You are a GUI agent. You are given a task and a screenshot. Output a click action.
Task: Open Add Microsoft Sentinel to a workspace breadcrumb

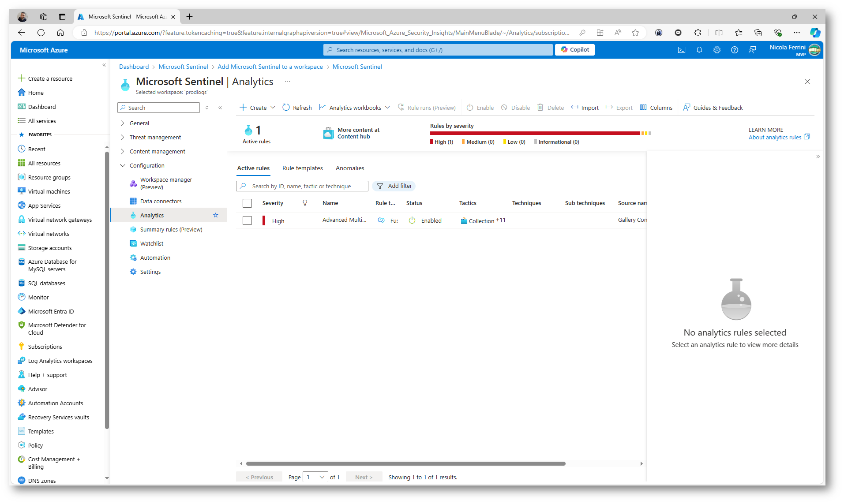270,67
